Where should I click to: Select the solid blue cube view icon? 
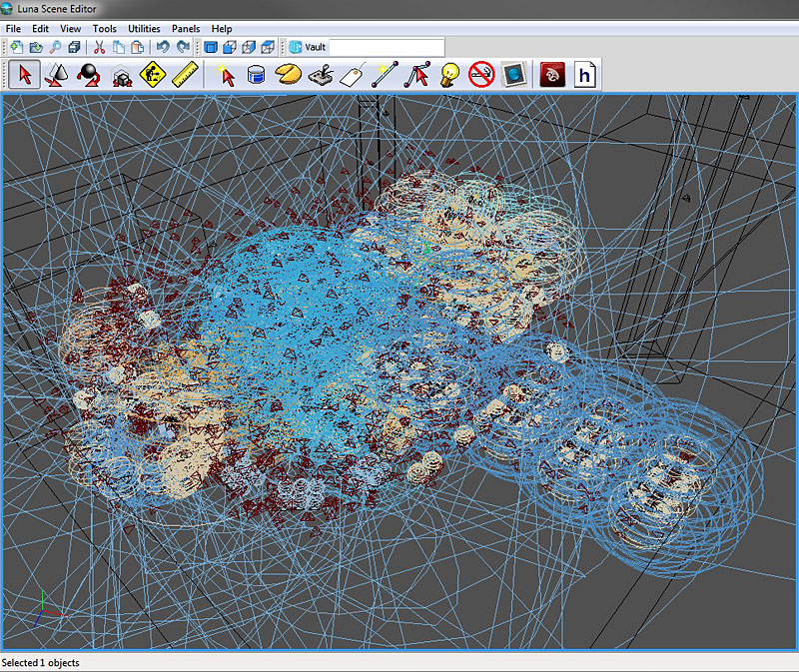tap(211, 47)
